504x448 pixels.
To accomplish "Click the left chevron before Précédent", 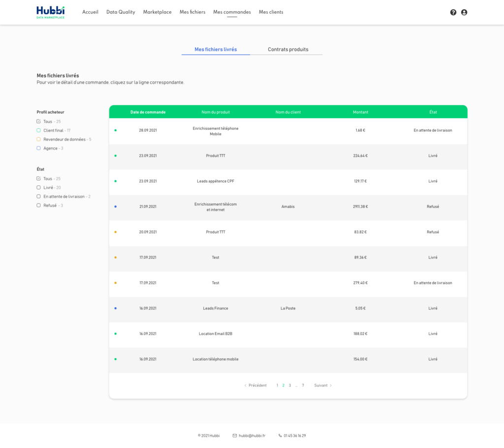I will coord(245,386).
